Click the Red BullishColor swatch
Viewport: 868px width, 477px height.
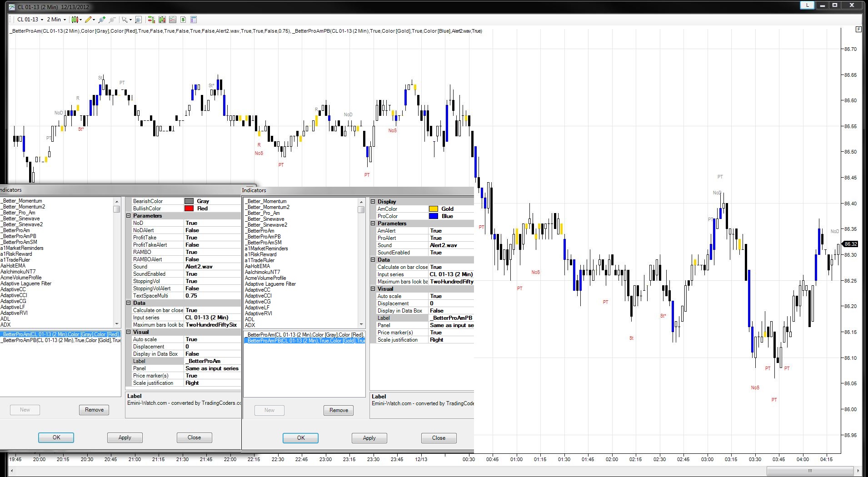coord(189,209)
